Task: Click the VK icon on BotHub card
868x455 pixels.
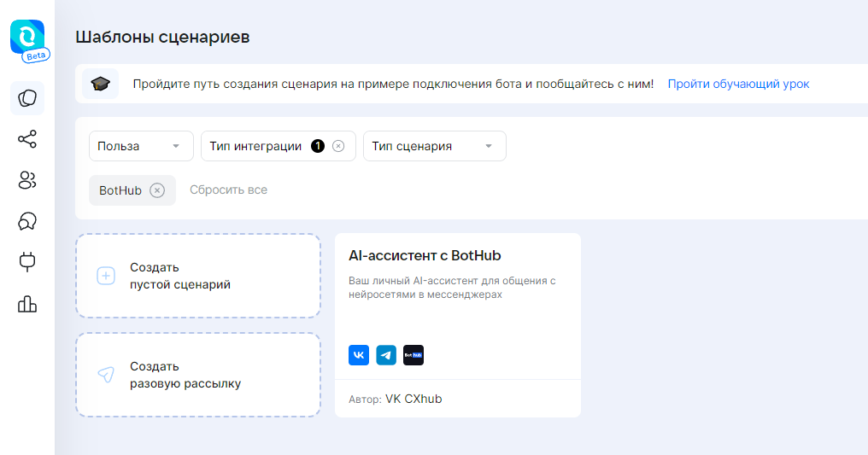Action: click(359, 355)
